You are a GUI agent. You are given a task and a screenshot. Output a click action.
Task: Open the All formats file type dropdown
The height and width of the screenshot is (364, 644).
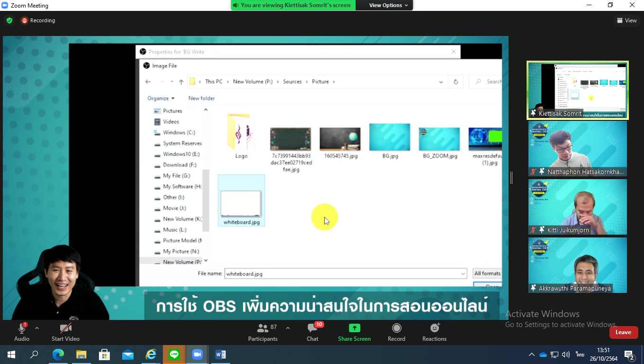click(487, 273)
